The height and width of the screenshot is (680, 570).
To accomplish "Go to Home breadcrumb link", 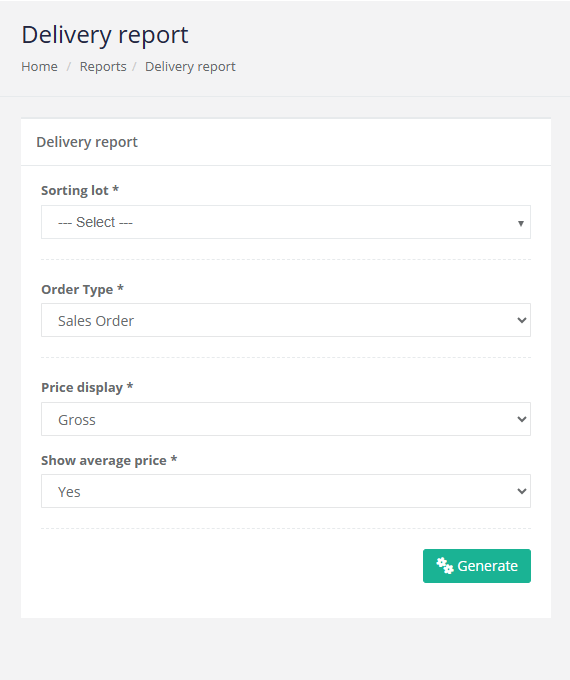I will pyautogui.click(x=39, y=66).
